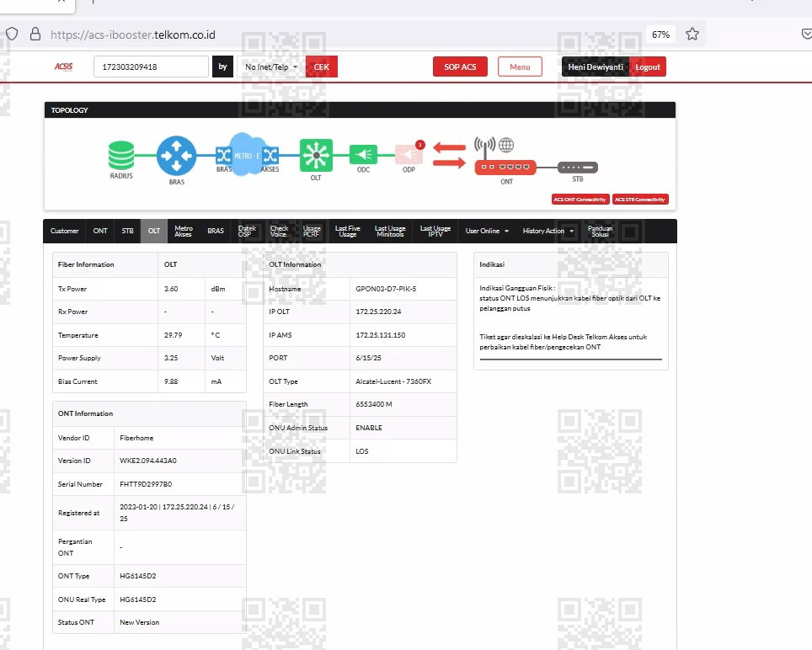The width and height of the screenshot is (812, 650).
Task: Open the Last Five Usage tab
Action: coord(348,231)
